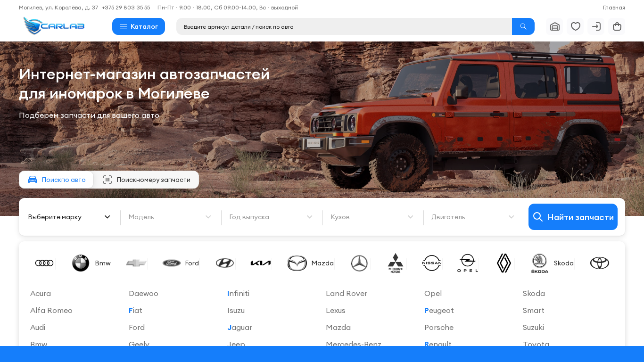Open the Porsche brand link
This screenshot has height=362, width=644.
coord(439,327)
